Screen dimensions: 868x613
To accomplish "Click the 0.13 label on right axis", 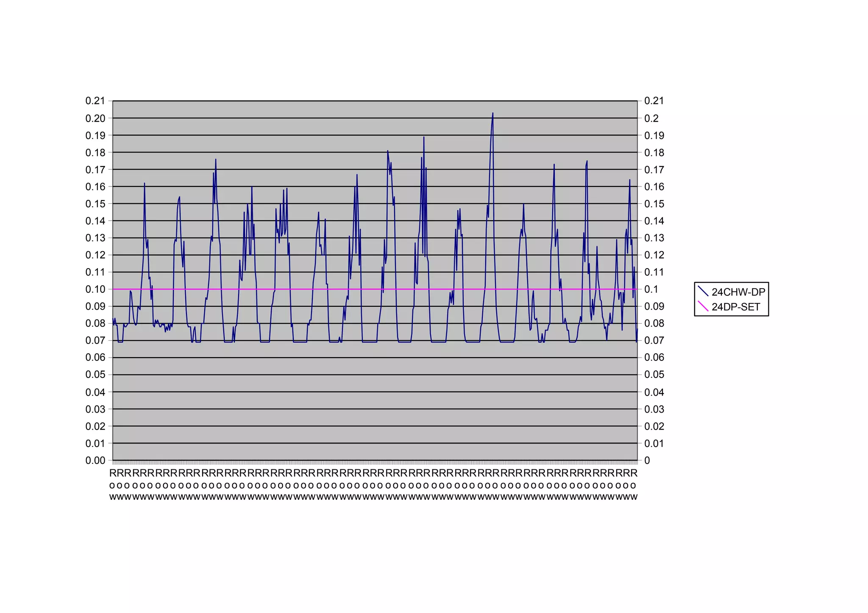I will 654,238.
